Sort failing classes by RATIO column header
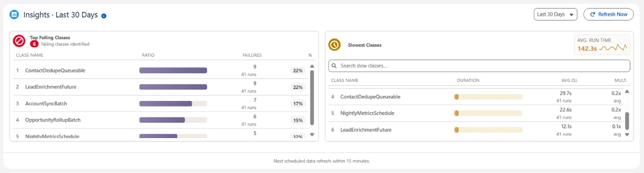Viewport: 644px width, 173px height. tap(148, 55)
